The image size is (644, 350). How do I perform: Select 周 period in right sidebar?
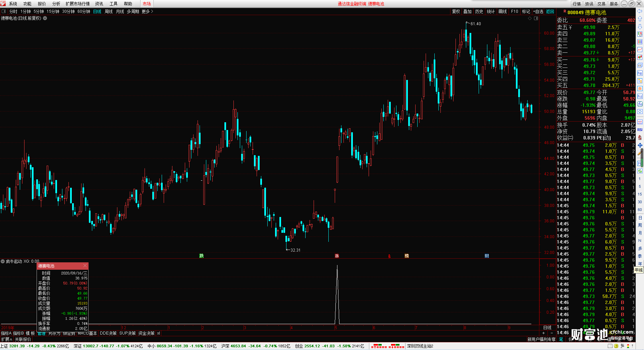pos(640,225)
